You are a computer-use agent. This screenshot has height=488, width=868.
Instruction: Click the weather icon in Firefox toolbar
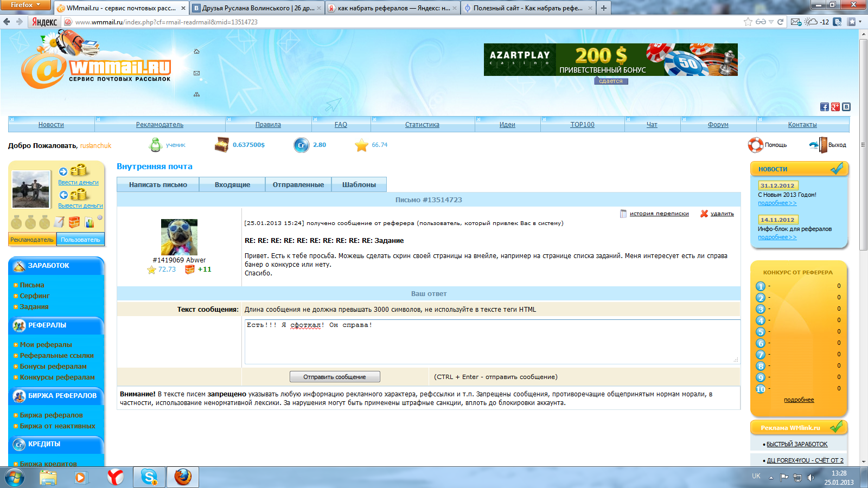tap(811, 22)
